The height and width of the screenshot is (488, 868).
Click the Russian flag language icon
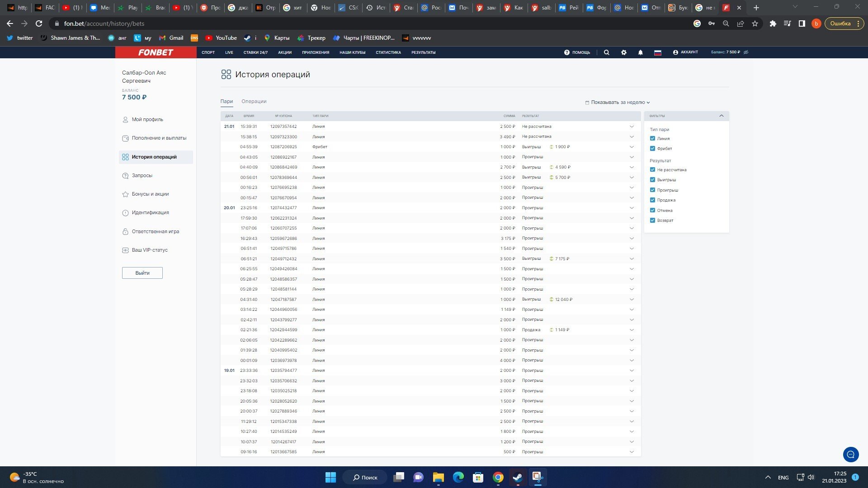point(657,52)
